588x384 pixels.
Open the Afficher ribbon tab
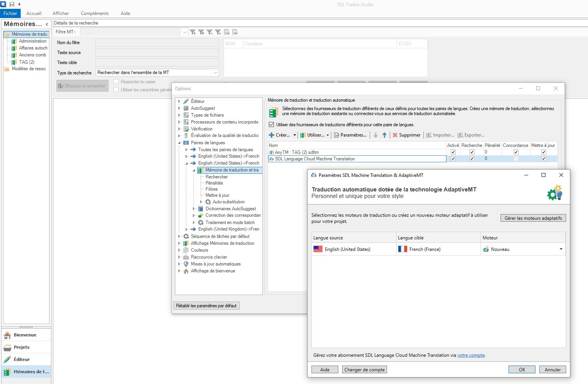coord(61,13)
